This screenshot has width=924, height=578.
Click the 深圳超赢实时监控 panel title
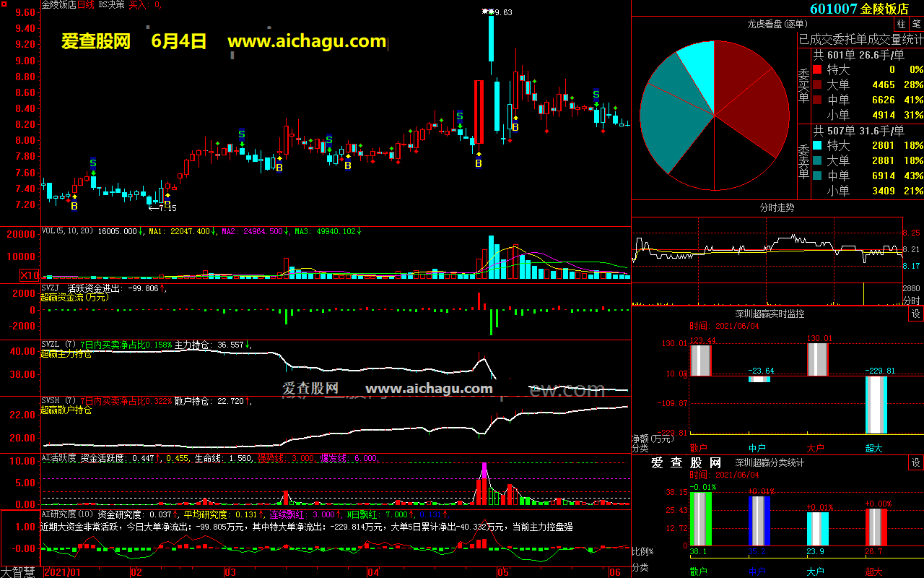point(770,314)
